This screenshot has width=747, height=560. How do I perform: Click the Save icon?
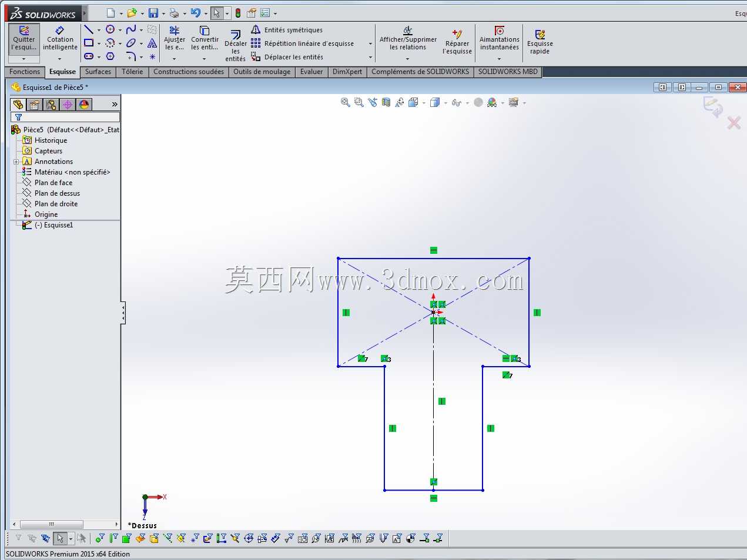click(153, 13)
